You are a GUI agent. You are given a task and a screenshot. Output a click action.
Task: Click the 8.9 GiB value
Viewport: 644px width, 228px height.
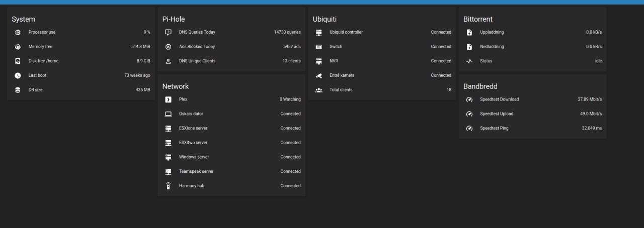point(143,61)
